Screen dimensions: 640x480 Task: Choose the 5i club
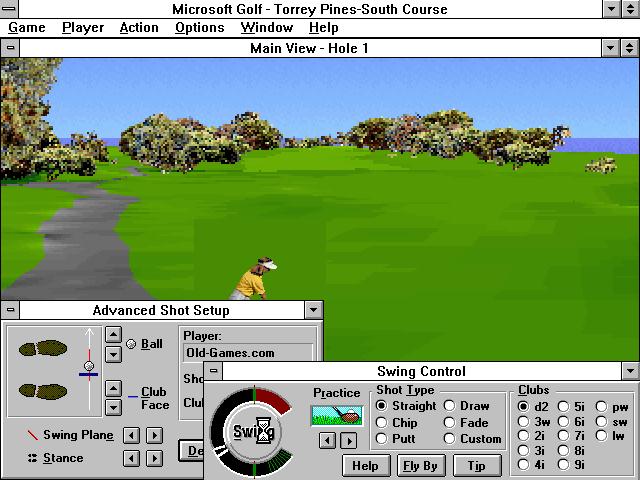[x=571, y=407]
